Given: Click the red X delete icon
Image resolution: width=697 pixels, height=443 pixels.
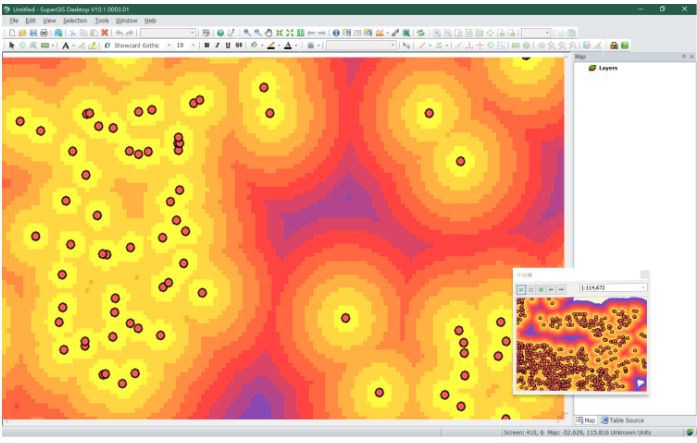Looking at the screenshot, I should click(x=105, y=33).
